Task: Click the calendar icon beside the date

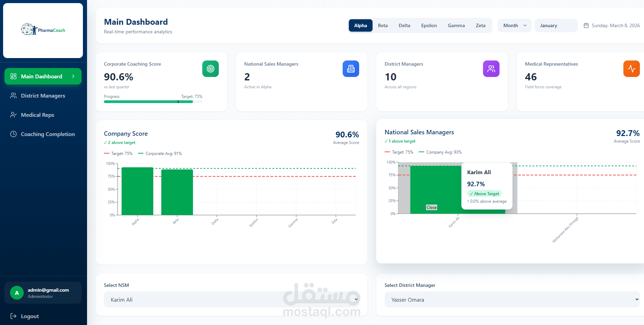Action: 586,25
